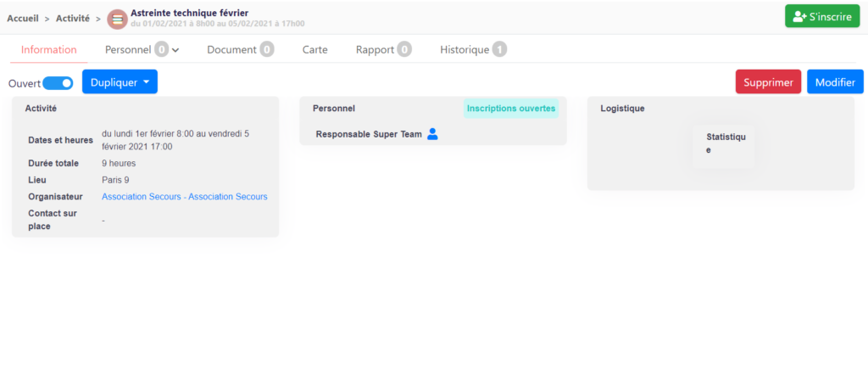Click the add-user icon on S'inscrire button

798,17
